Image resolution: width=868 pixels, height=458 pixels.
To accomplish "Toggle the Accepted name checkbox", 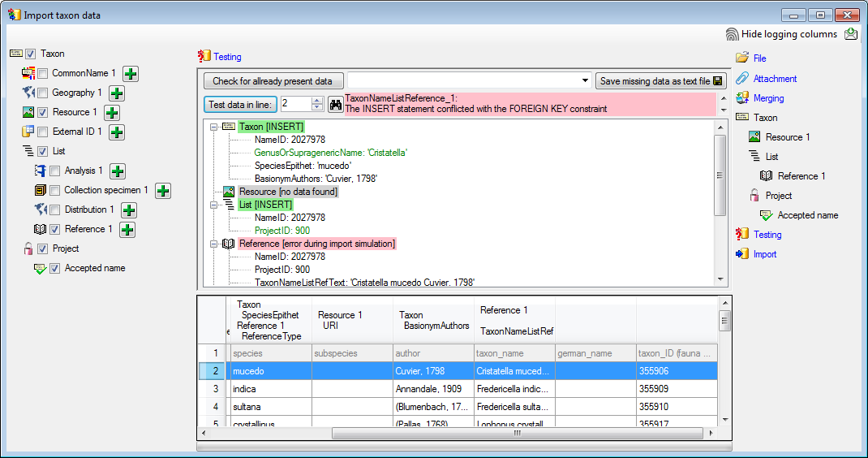I will (54, 269).
